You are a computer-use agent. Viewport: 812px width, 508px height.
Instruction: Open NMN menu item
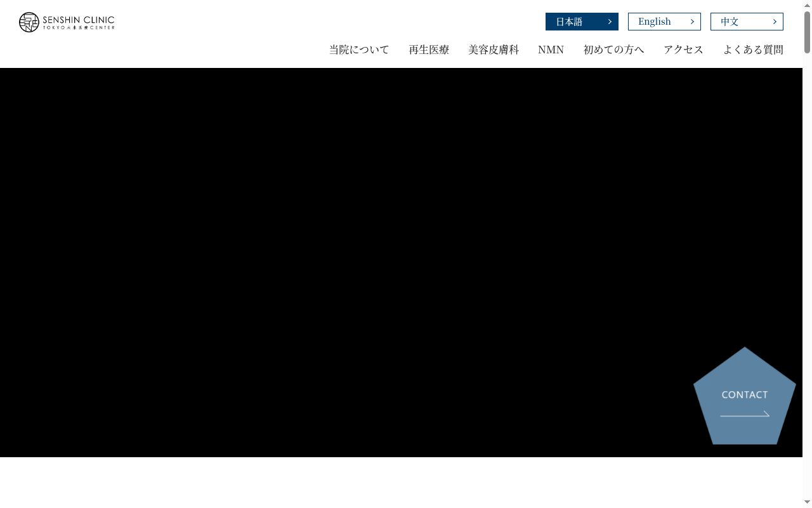pyautogui.click(x=551, y=50)
